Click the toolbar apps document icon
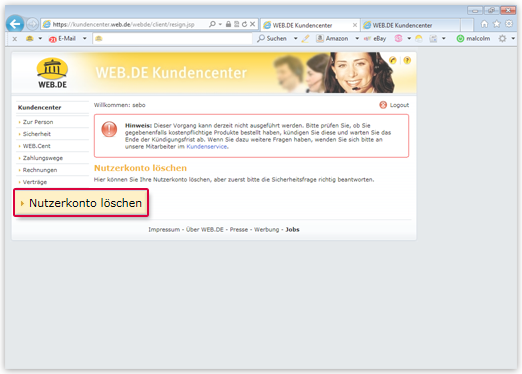 (433, 39)
